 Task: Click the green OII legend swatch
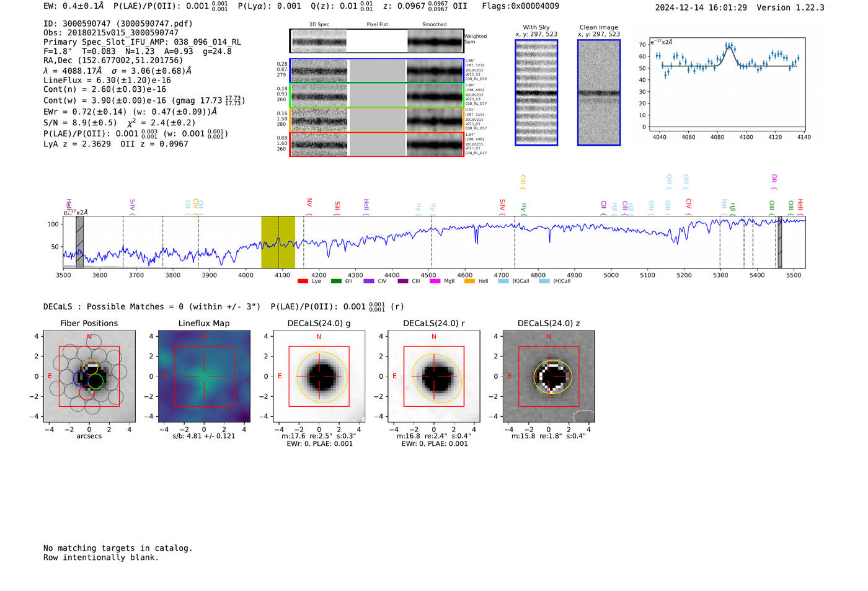coord(336,281)
